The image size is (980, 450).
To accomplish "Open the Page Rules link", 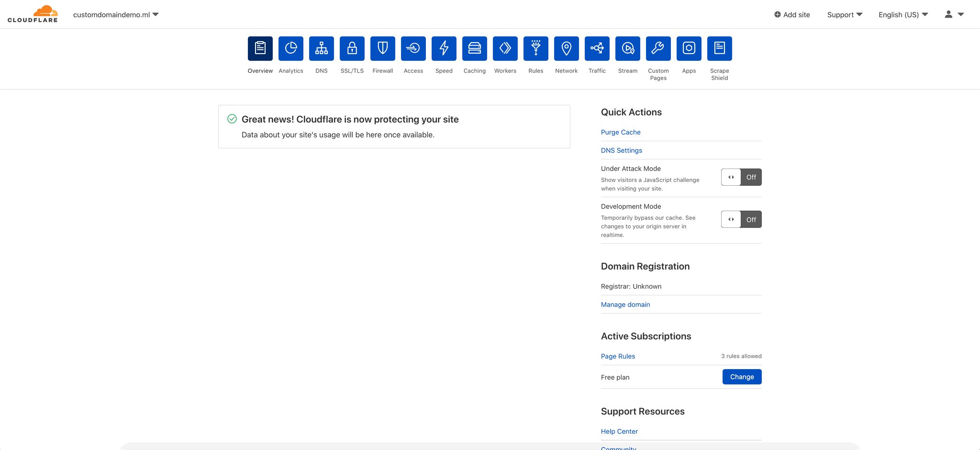I will click(x=618, y=356).
